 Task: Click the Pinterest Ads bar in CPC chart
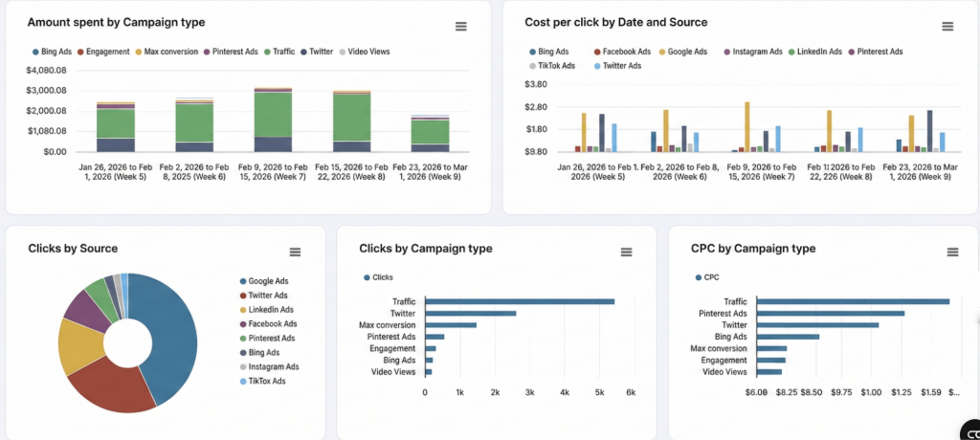(829, 313)
